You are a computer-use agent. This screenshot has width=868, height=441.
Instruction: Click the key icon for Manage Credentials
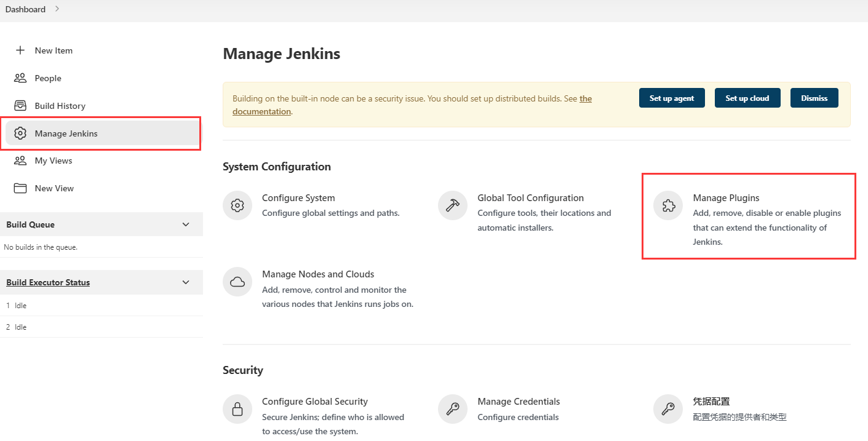pos(453,409)
